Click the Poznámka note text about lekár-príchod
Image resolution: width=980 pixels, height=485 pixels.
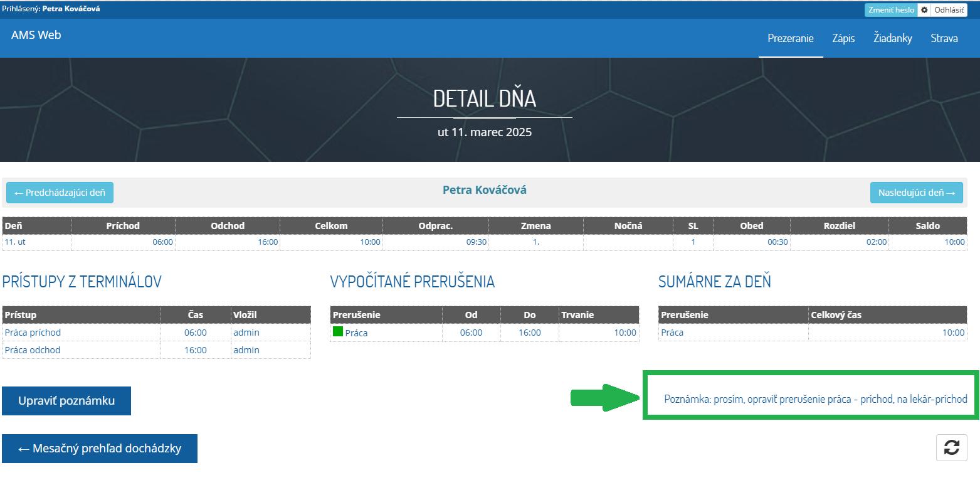point(811,398)
